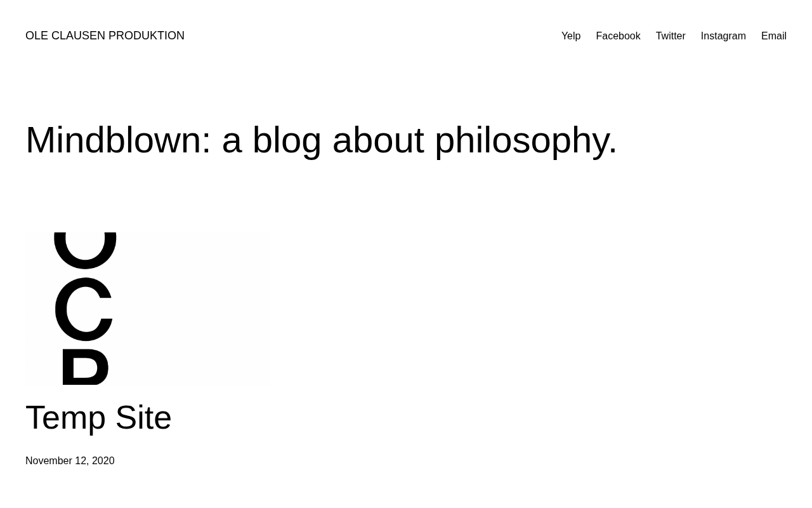Go to the Facebook link
Image resolution: width=812 pixels, height=508 pixels.
[617, 36]
